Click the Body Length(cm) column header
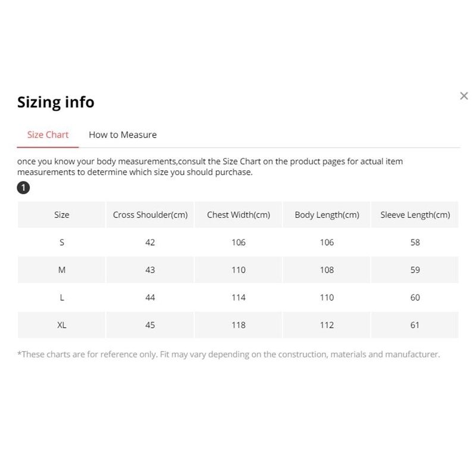 pyautogui.click(x=327, y=215)
